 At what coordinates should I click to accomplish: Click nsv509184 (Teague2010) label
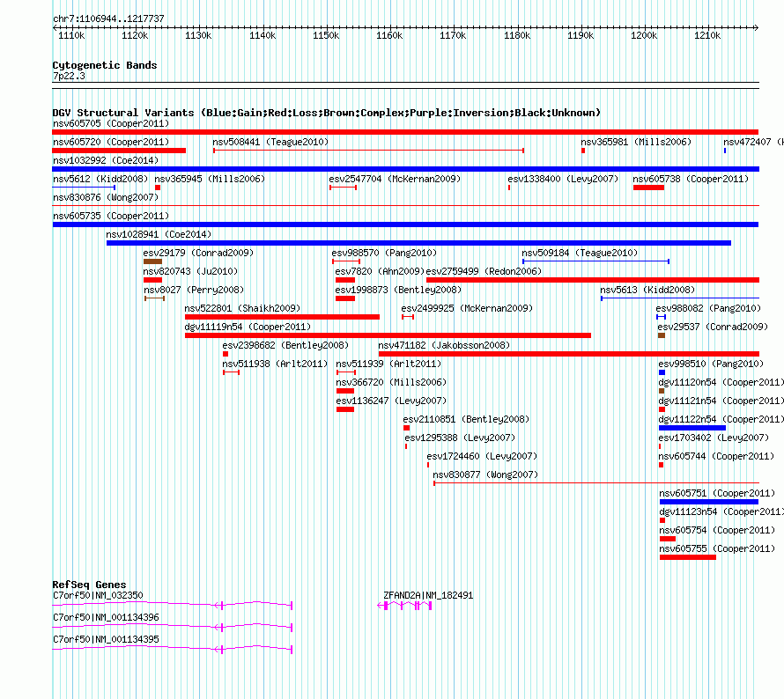click(x=580, y=253)
